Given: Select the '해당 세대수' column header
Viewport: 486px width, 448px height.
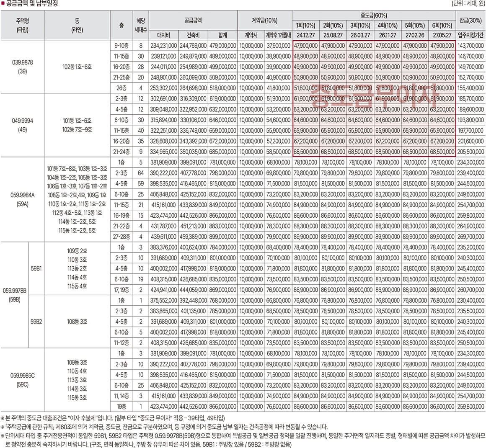Looking at the screenshot, I should pyautogui.click(x=141, y=26).
